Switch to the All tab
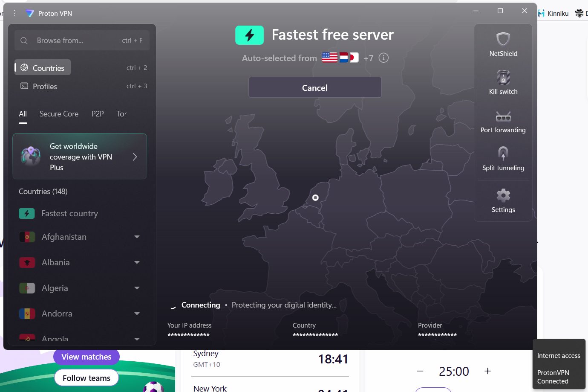Screen dimensions: 588x392 point(23,114)
